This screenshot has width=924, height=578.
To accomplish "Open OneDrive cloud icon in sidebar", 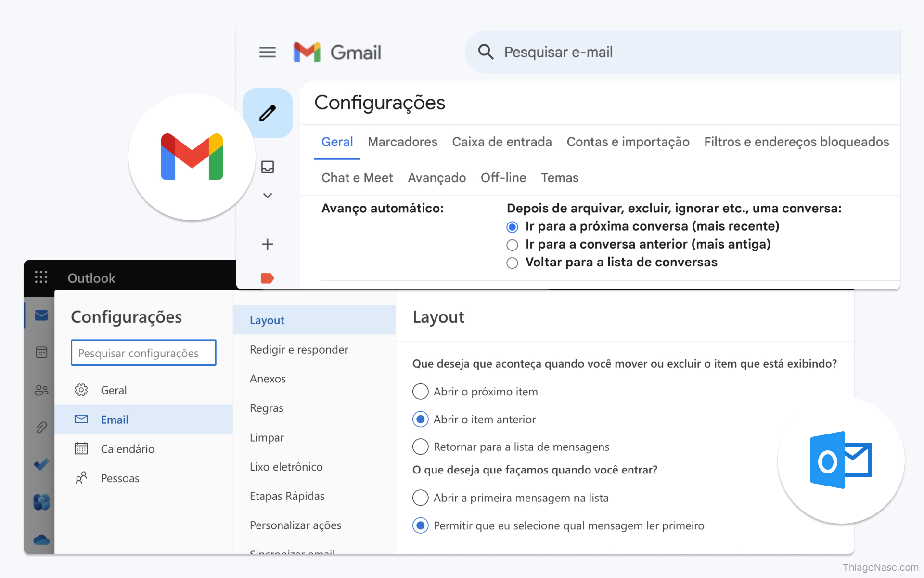I will tap(41, 540).
